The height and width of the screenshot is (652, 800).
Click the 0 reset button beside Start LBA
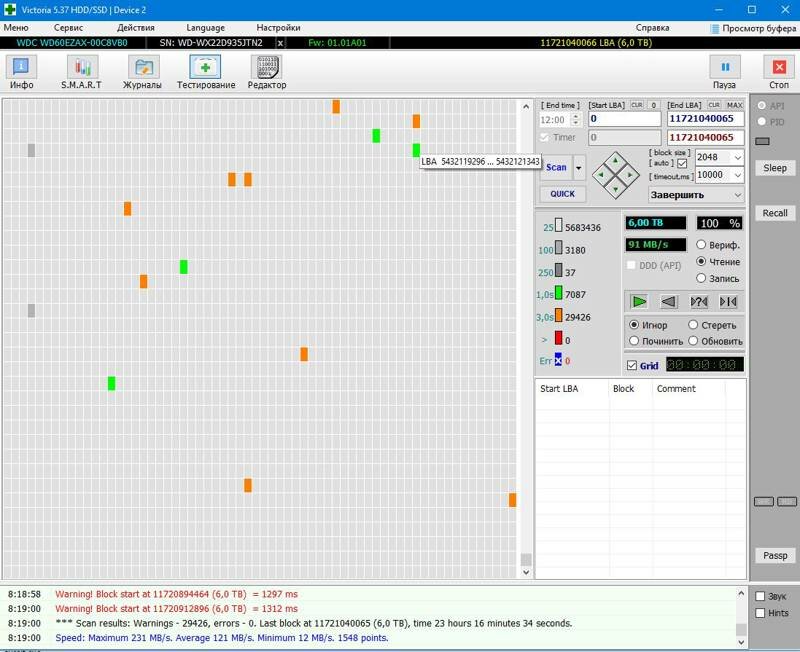654,105
